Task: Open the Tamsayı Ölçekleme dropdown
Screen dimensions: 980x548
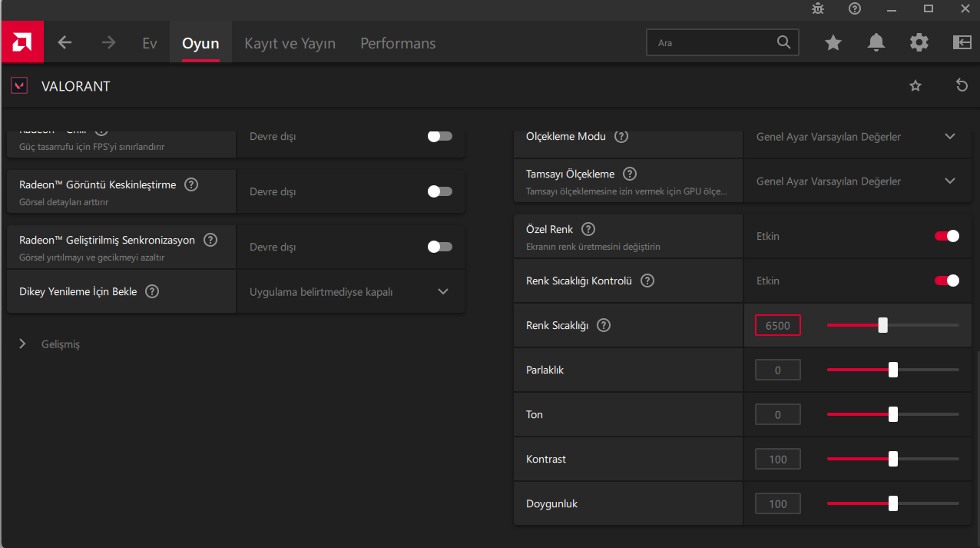Action: (950, 181)
